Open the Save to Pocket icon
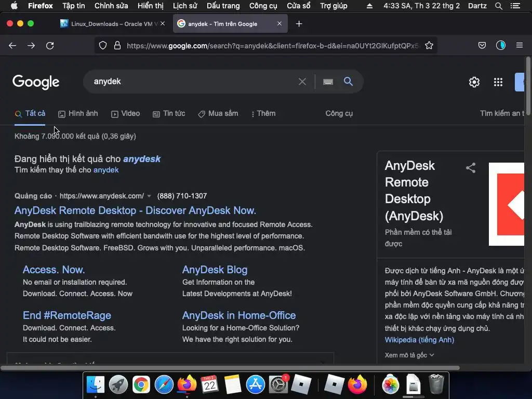 (x=482, y=46)
